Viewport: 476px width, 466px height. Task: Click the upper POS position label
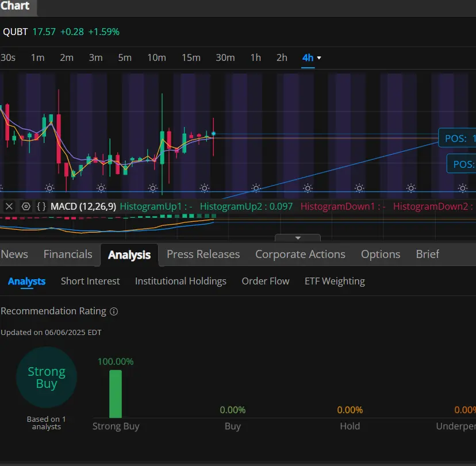pyautogui.click(x=457, y=138)
